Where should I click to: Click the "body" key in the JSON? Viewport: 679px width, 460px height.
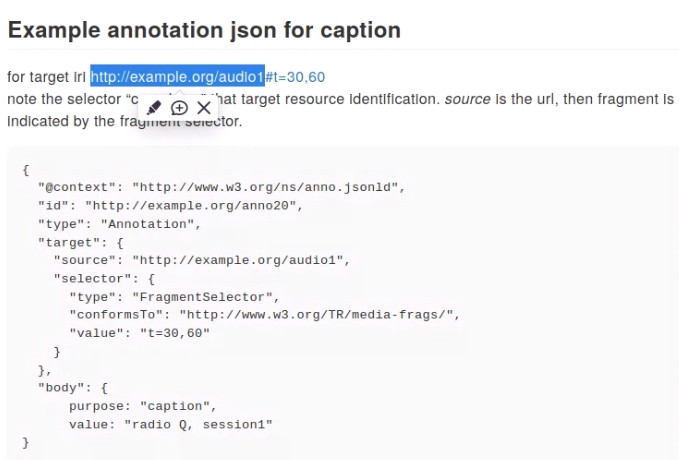60,388
